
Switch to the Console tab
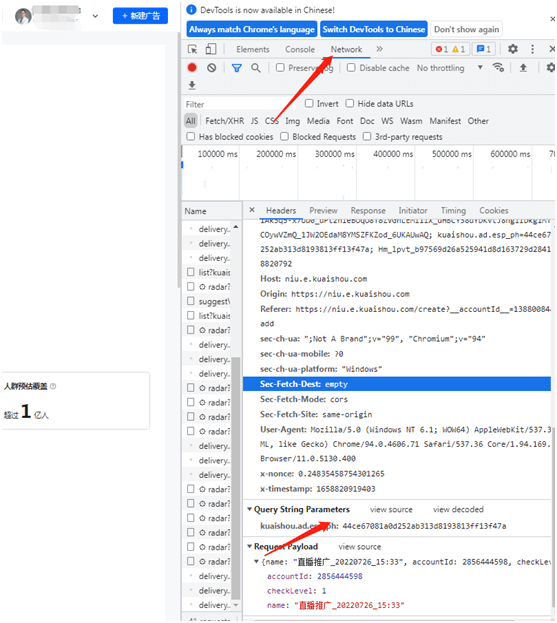(x=300, y=49)
